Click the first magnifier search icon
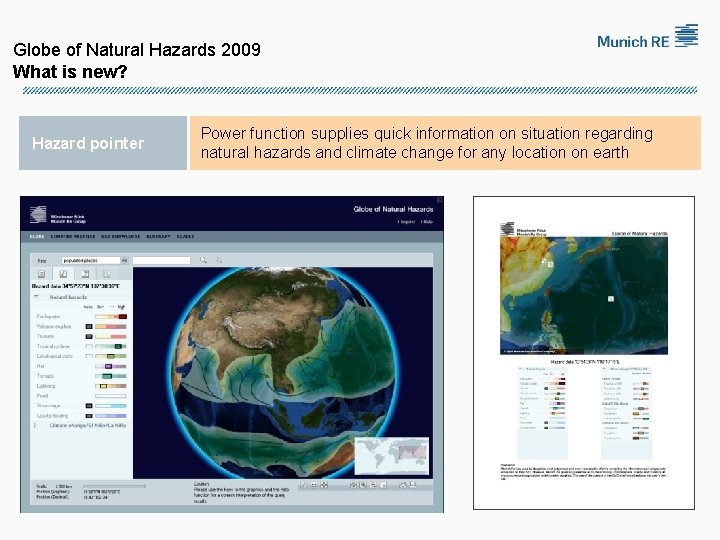The width and height of the screenshot is (720, 540). [x=203, y=260]
